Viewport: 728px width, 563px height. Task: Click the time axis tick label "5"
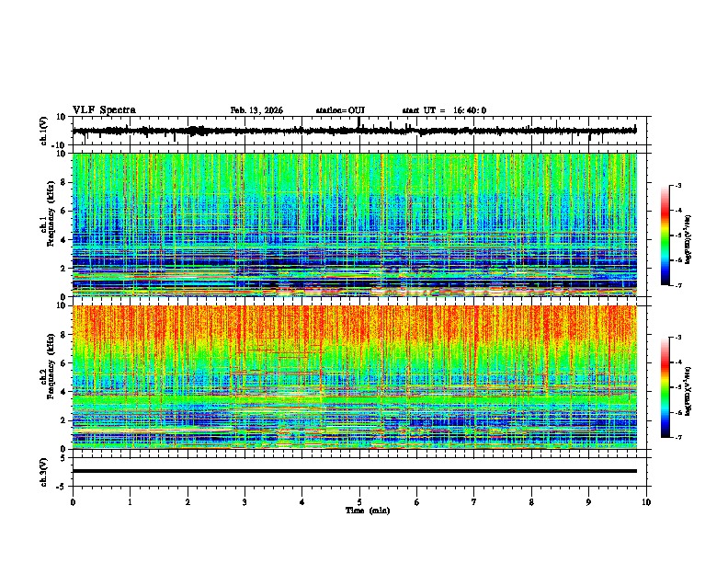[359, 502]
